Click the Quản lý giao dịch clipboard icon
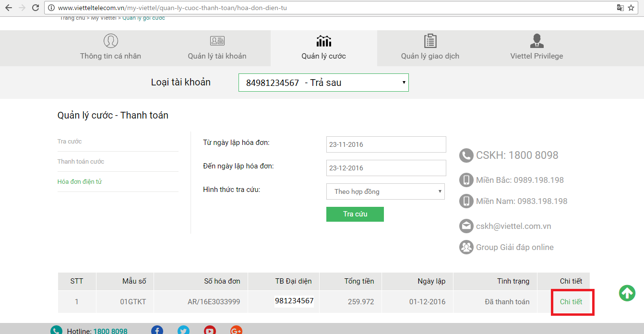This screenshot has width=644, height=334. coord(430,41)
